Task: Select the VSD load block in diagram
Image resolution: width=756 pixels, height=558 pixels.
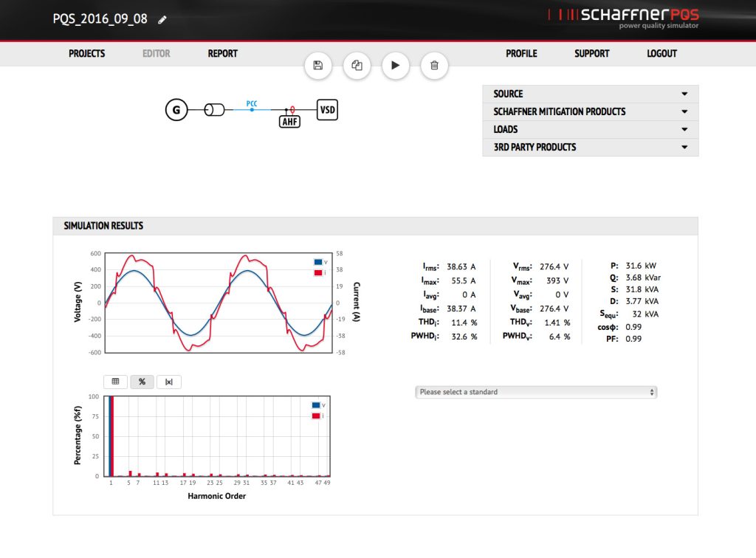Action: (327, 110)
